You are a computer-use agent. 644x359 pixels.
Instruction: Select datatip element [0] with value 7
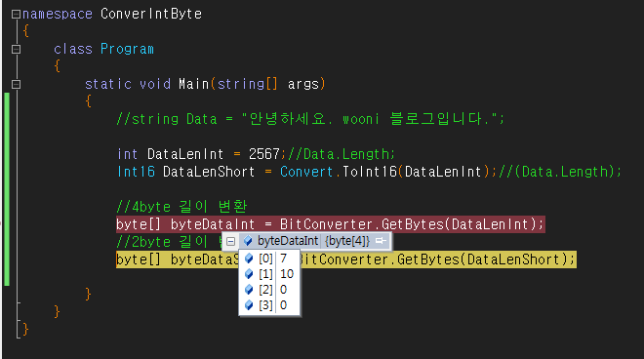coord(269,259)
